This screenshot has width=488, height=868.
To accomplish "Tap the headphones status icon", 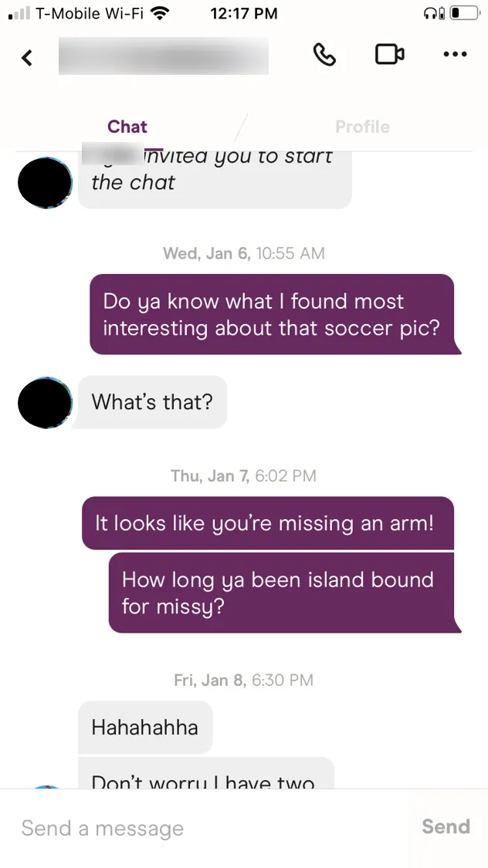I will coord(434,13).
